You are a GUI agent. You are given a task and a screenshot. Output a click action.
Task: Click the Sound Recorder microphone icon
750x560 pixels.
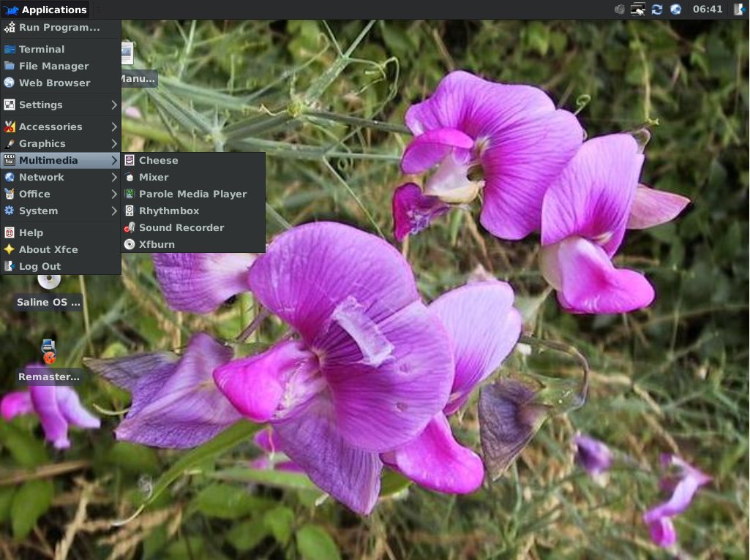(129, 228)
